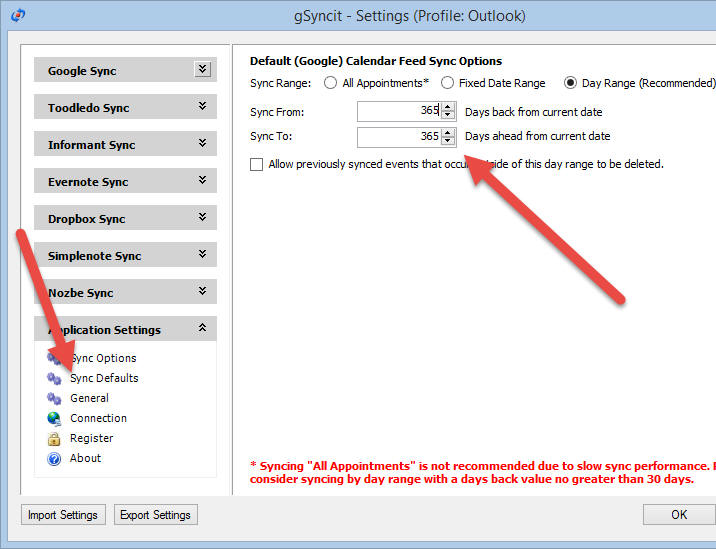
Task: Open Sync Options settings page
Action: tap(103, 358)
